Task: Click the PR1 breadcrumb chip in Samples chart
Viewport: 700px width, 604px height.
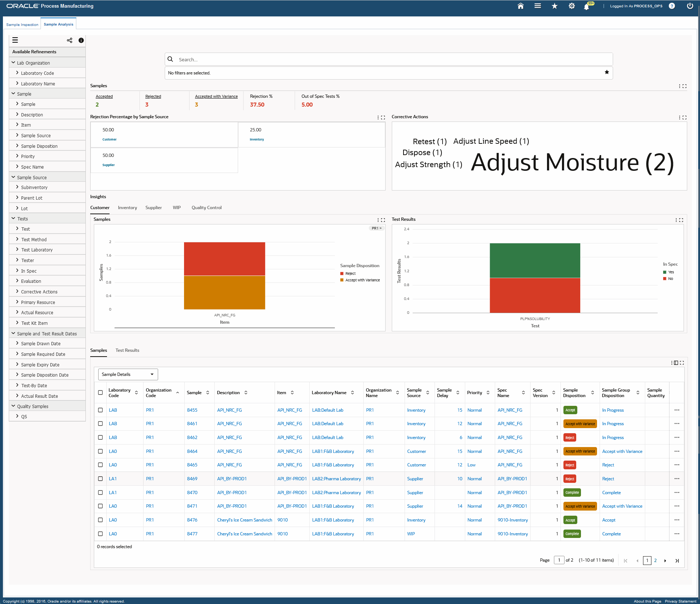Action: (376, 228)
